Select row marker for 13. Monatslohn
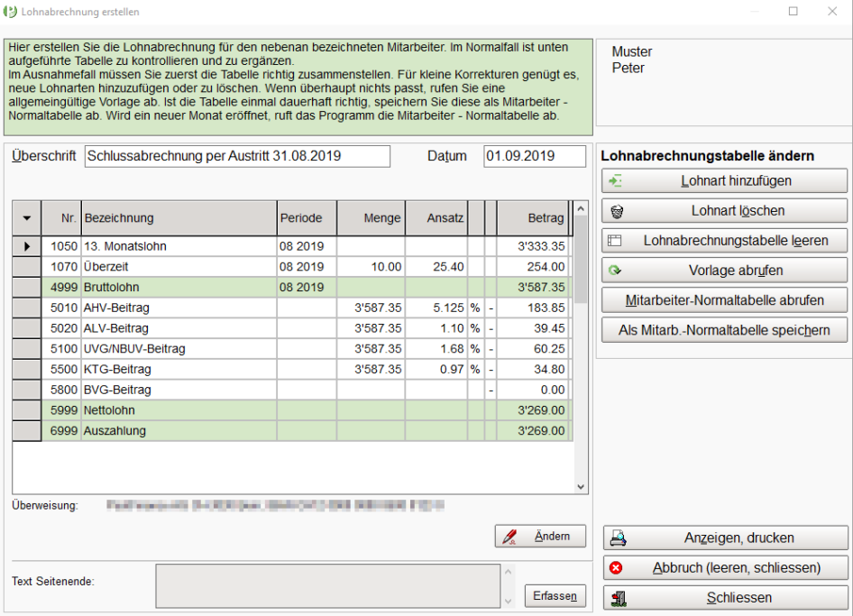 [26, 246]
